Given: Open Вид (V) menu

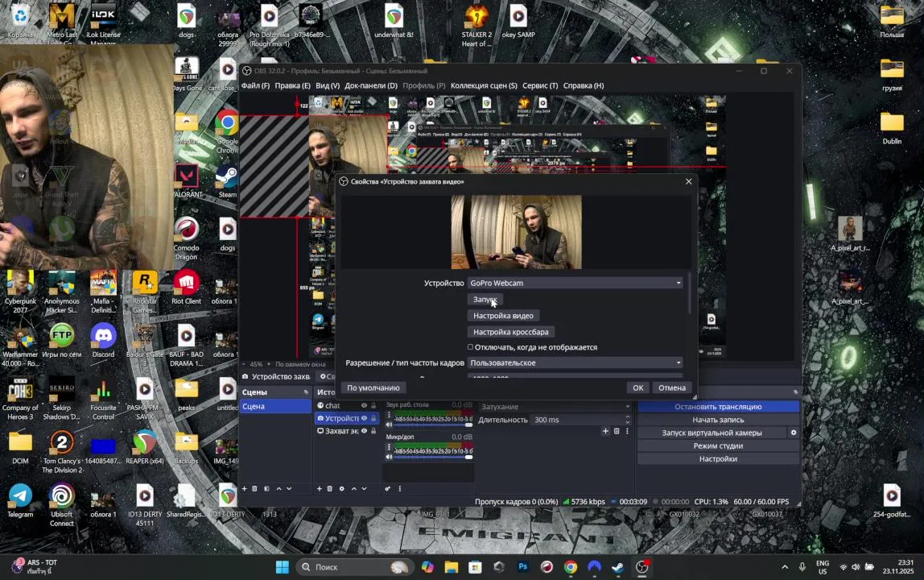Looking at the screenshot, I should [x=327, y=85].
